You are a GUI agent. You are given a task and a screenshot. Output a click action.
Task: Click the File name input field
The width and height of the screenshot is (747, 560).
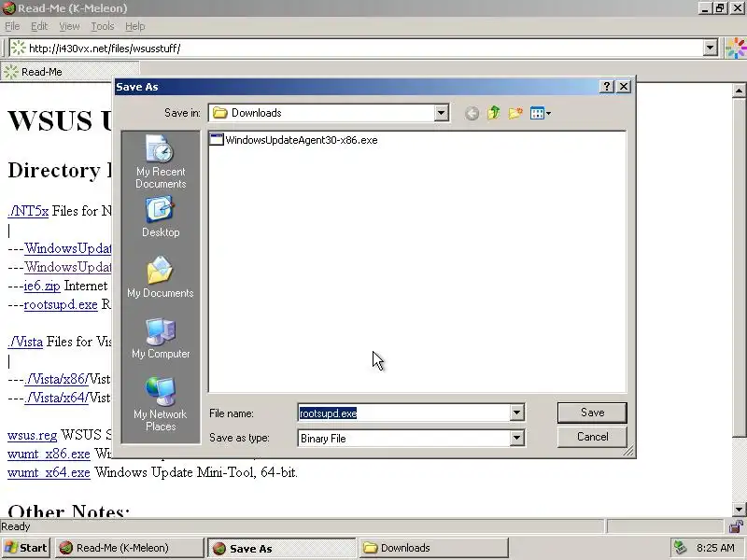[x=403, y=413]
